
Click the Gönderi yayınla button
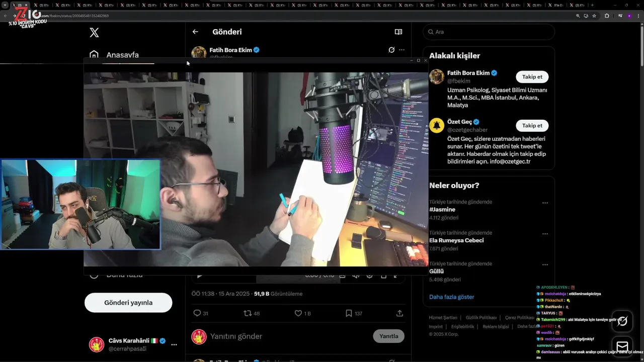click(128, 303)
